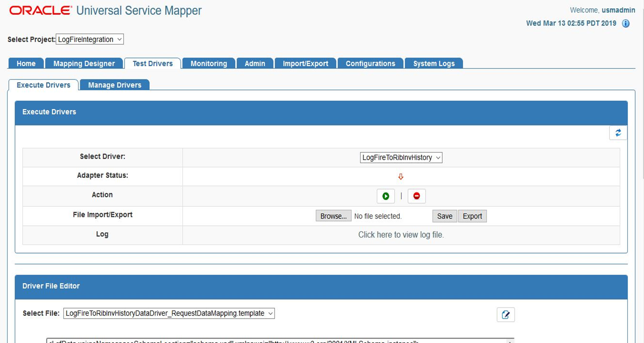This screenshot has height=343, width=644.
Task: Click the 'Driver File Editor' panel header
Action: (321, 287)
